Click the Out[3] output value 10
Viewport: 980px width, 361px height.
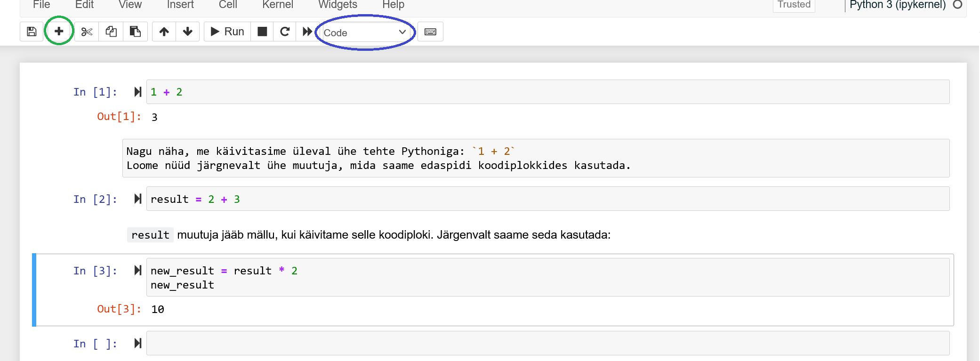(x=158, y=309)
